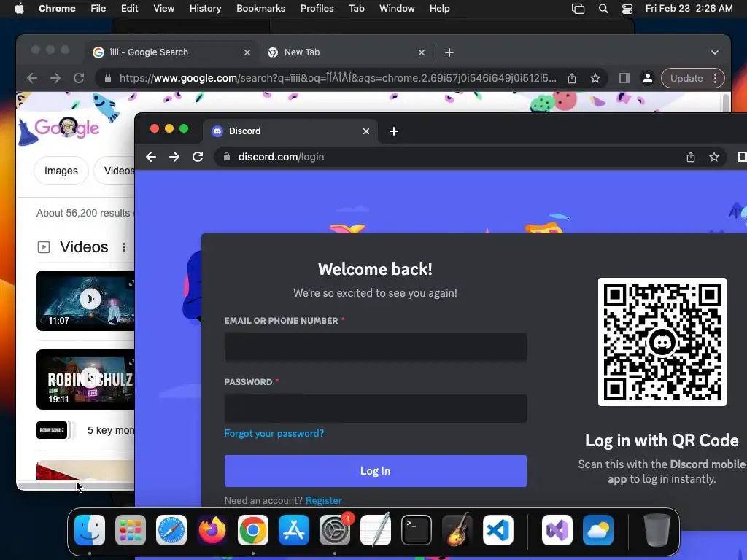This screenshot has height=560, width=747.
Task: Click the Email or Phone Number field
Action: coord(376,347)
